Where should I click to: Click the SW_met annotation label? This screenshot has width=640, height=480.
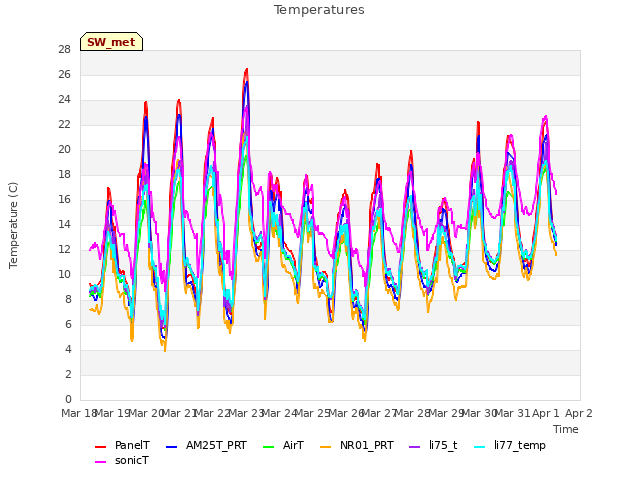(x=111, y=42)
